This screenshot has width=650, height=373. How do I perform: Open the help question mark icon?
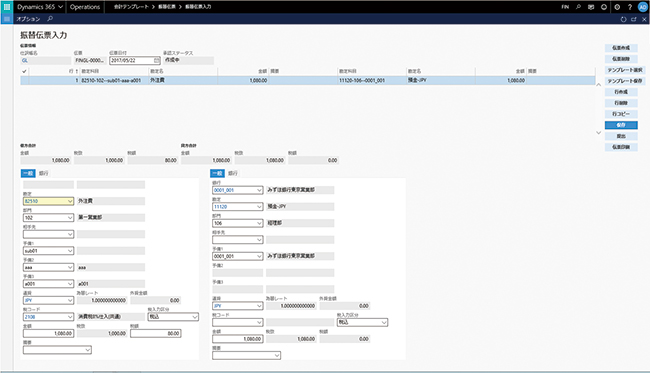630,7
